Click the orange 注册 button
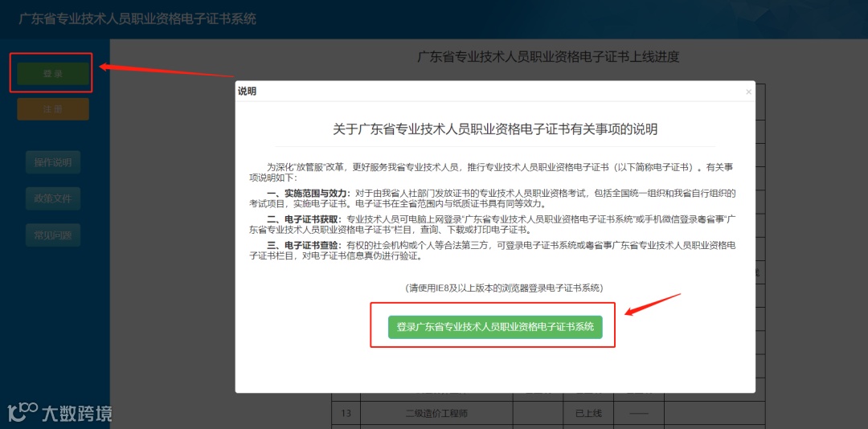This screenshot has height=429, width=868. coord(52,109)
